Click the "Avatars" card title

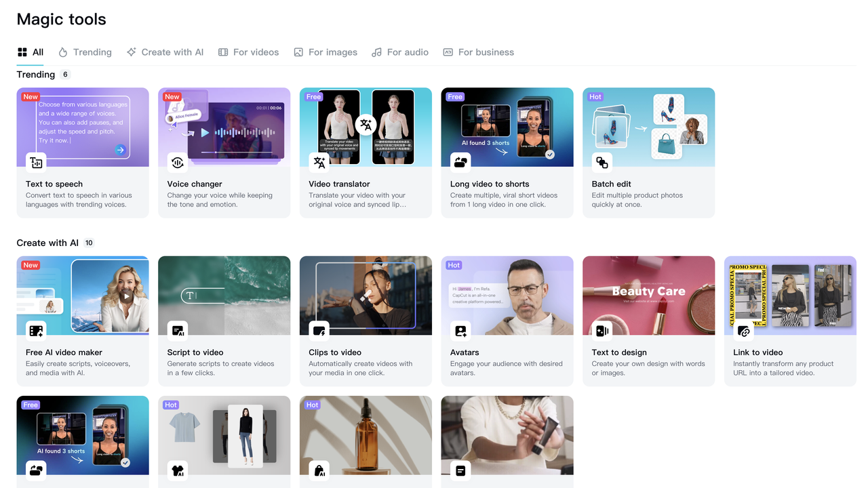pos(465,352)
